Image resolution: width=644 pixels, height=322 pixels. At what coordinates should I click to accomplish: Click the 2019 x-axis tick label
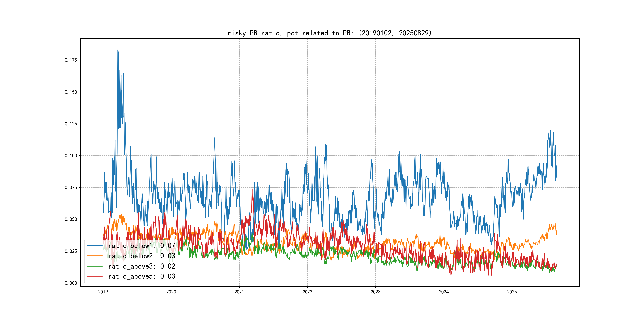point(103,292)
